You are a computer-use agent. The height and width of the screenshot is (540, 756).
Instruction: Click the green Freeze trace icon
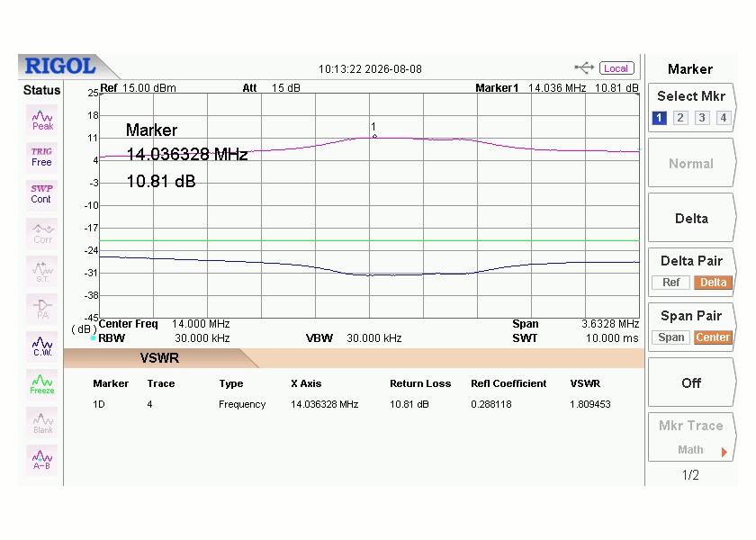[x=42, y=384]
